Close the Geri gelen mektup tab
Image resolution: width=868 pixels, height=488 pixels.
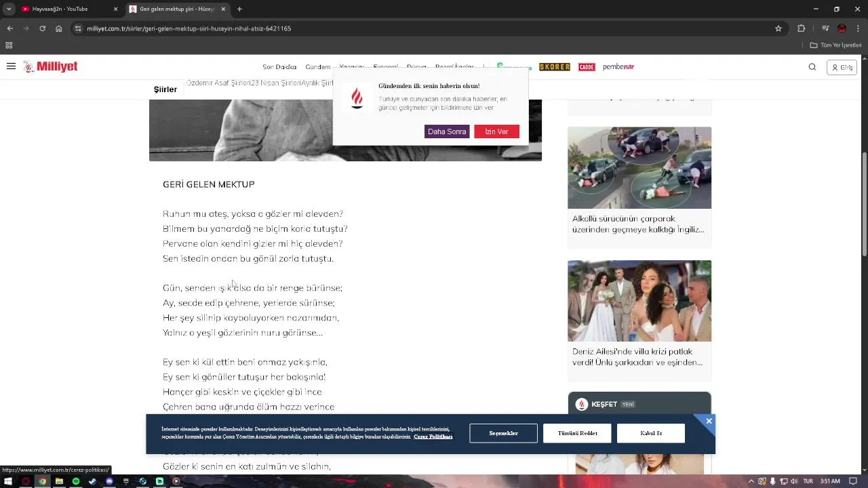(223, 9)
